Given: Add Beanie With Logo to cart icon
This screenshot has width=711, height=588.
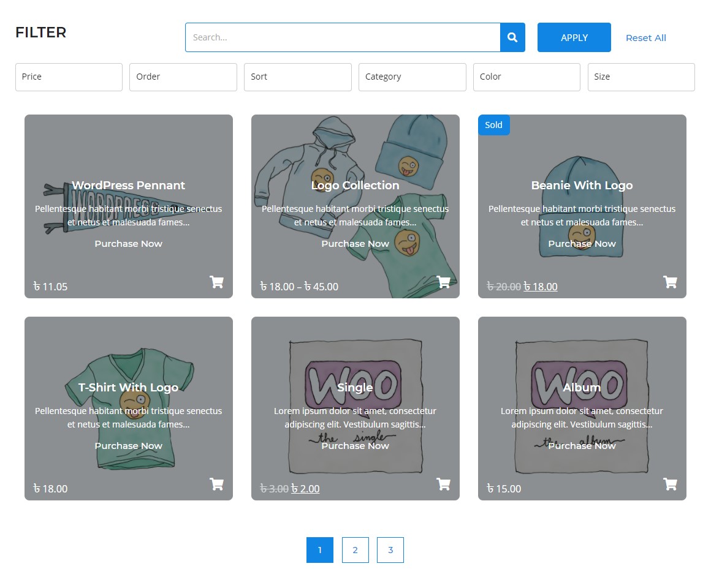Looking at the screenshot, I should (670, 282).
